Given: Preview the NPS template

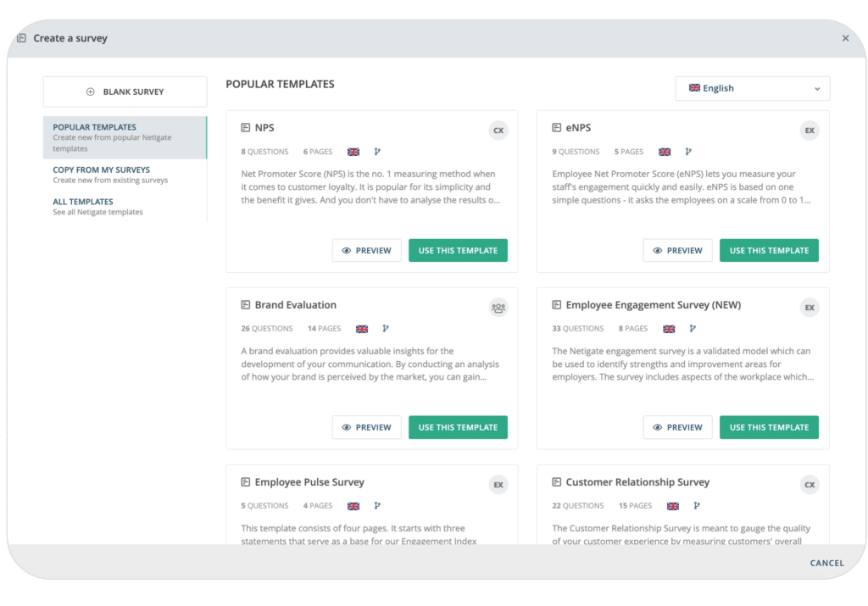Looking at the screenshot, I should 366,251.
